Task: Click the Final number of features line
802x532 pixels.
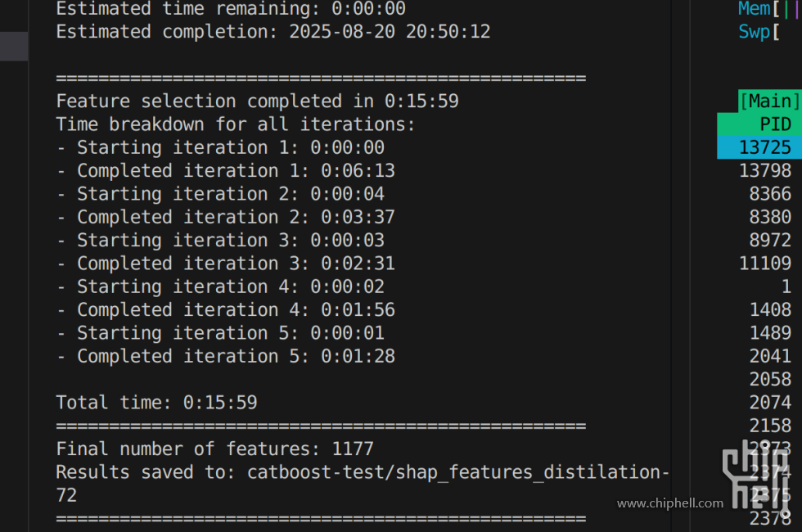Action: point(214,449)
